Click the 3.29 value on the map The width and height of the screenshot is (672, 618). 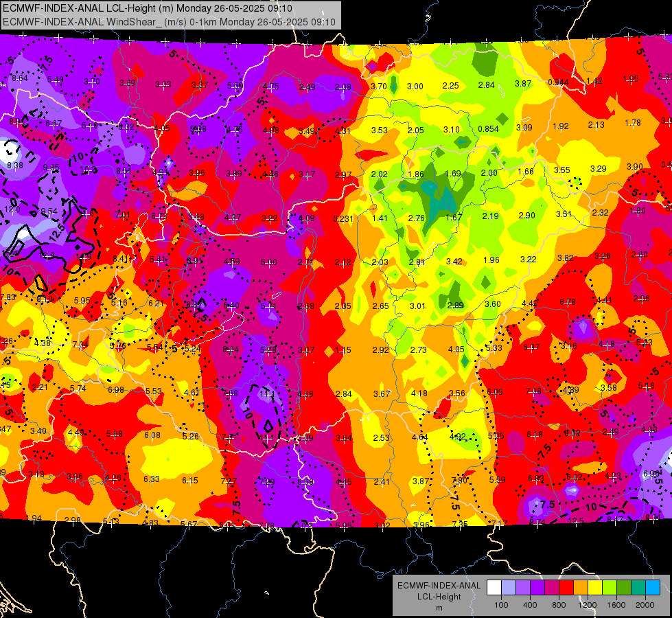click(x=599, y=168)
